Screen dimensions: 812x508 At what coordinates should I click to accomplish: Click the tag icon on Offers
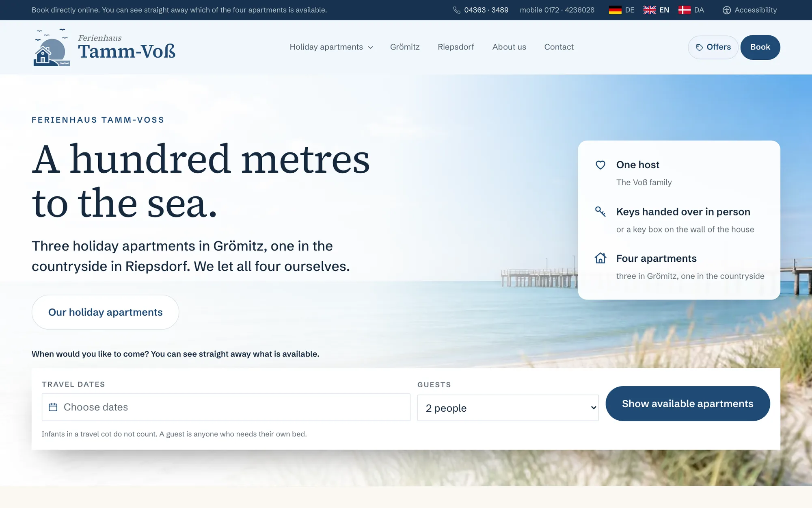point(699,48)
